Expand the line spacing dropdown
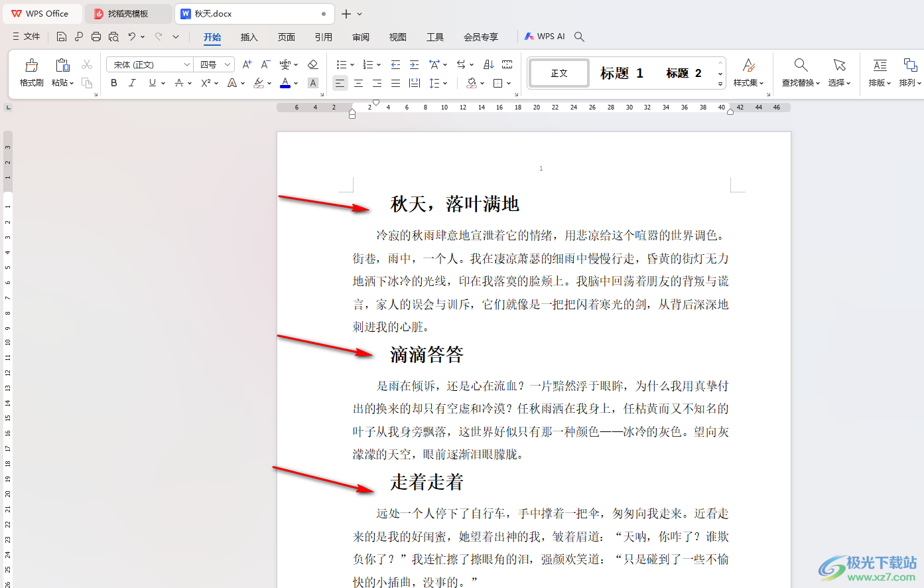 coord(445,83)
